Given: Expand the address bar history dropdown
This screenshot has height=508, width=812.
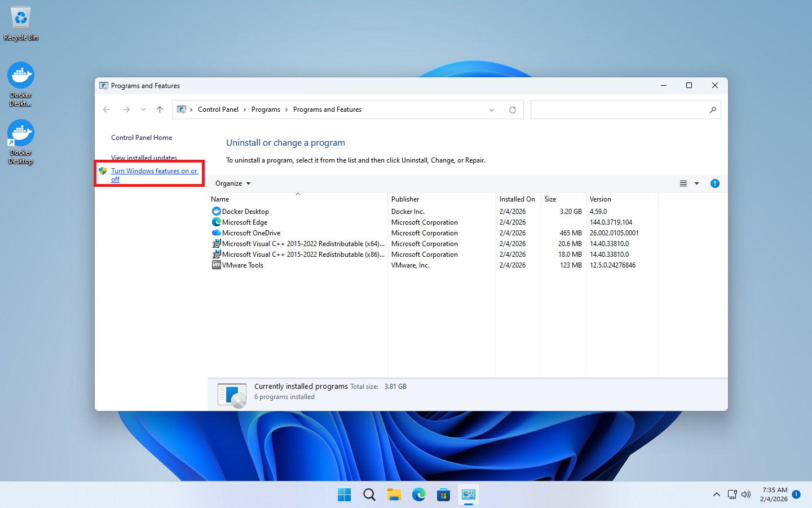Looking at the screenshot, I should tap(492, 110).
